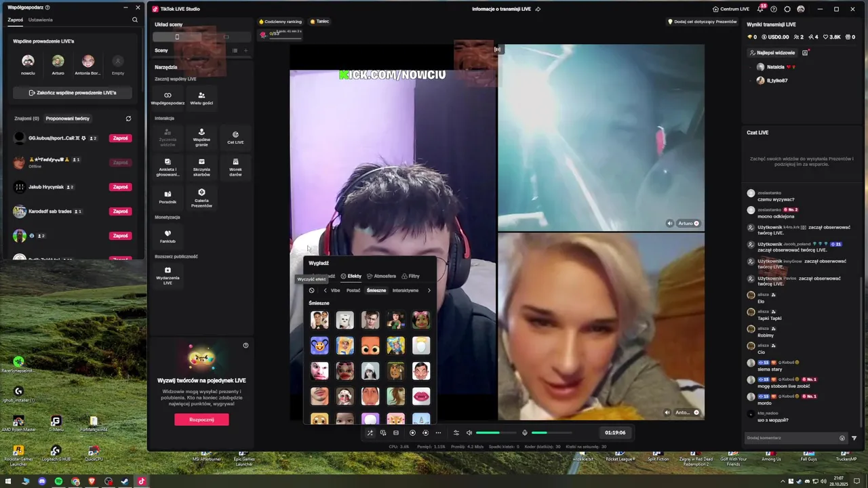This screenshot has height=488, width=868.
Task: Open Worek darów tool
Action: tap(235, 167)
